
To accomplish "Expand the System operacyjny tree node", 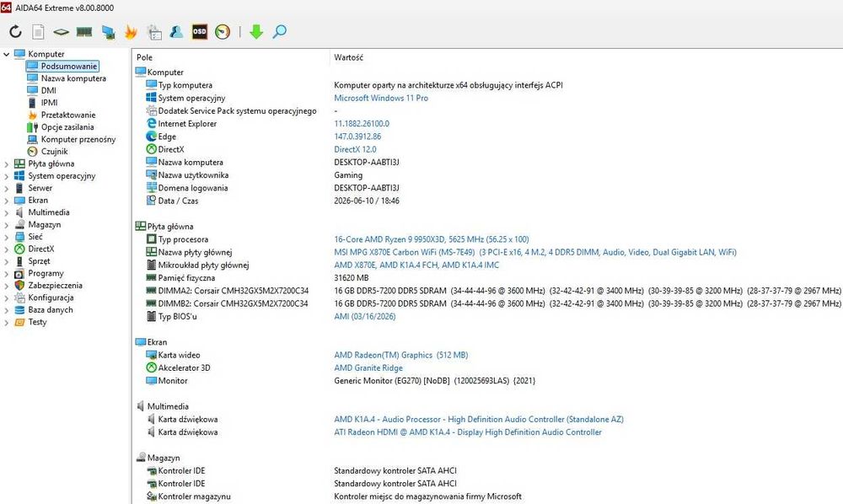I will click(7, 175).
